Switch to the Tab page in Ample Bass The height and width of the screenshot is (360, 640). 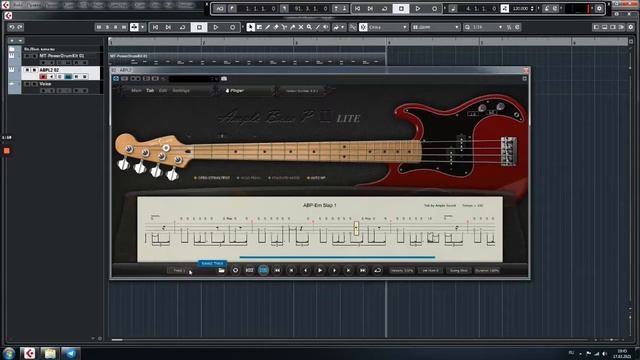coord(150,91)
